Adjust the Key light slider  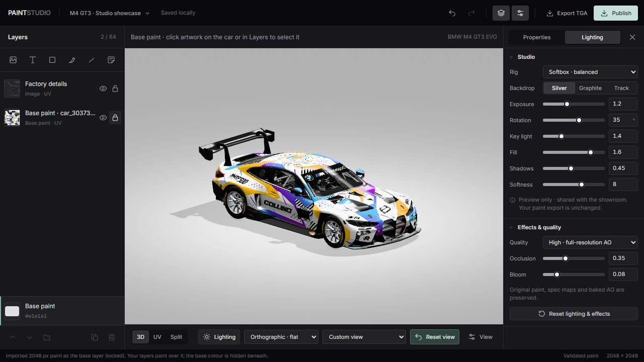point(574,136)
